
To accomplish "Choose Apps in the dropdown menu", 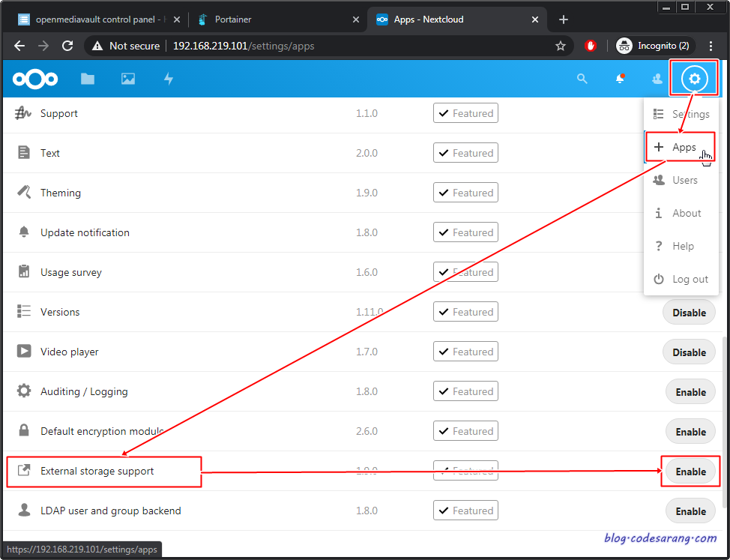I will [681, 147].
